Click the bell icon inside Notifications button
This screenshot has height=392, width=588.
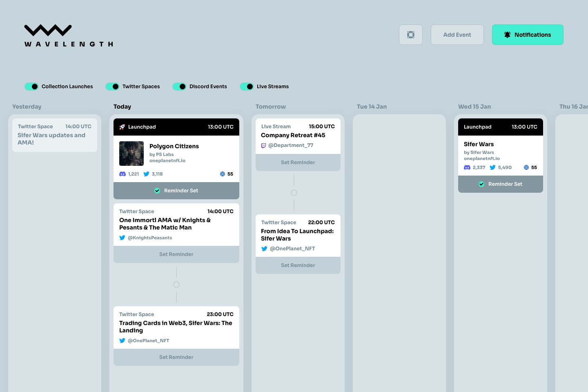[507, 35]
